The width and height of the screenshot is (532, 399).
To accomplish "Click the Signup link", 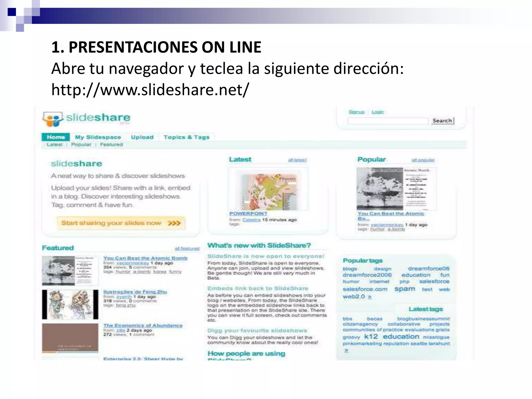I will pos(357,112).
